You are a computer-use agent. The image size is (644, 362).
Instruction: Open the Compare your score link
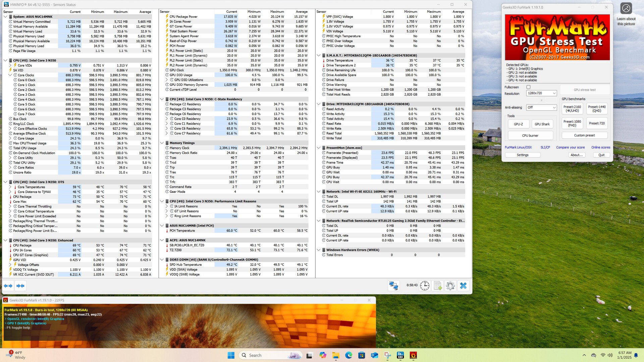[570, 147]
